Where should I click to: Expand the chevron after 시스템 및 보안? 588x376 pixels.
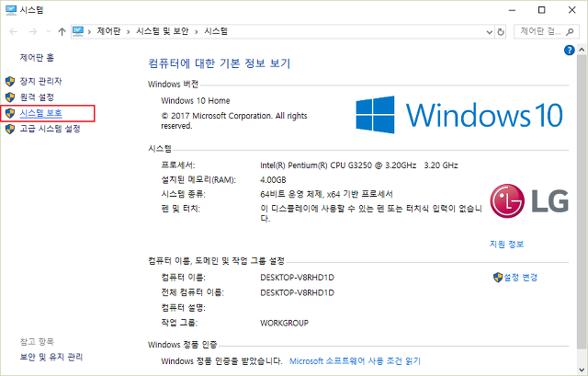196,32
